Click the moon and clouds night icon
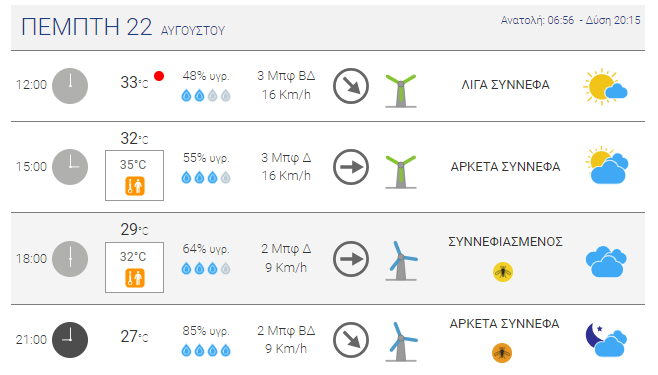 click(606, 340)
